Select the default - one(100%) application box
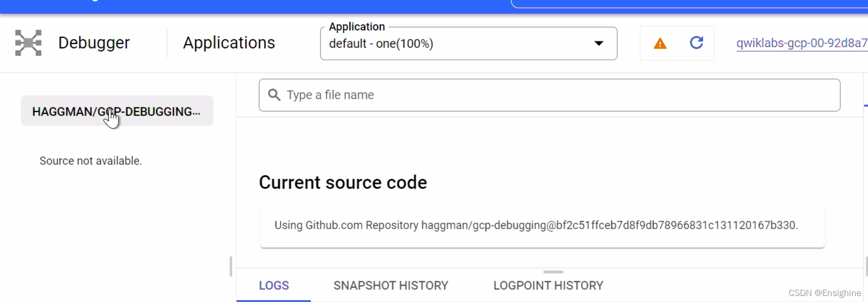This screenshot has width=868, height=302. (x=468, y=44)
